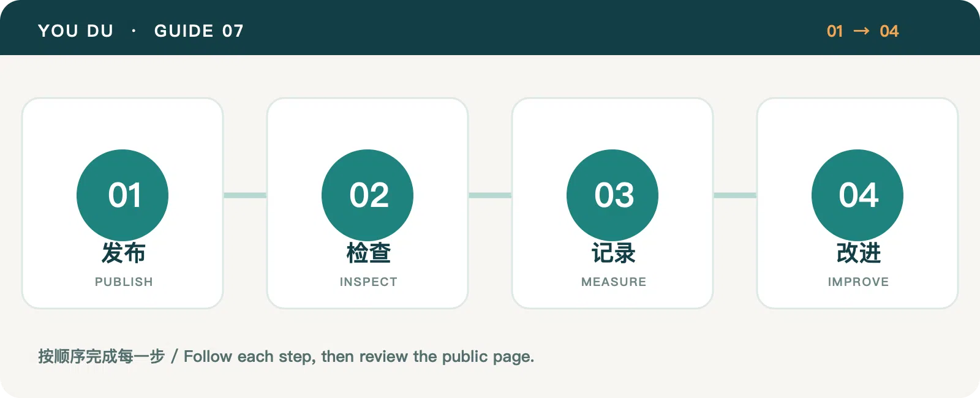
Task: Select the 记录 step title
Action: pyautogui.click(x=613, y=253)
